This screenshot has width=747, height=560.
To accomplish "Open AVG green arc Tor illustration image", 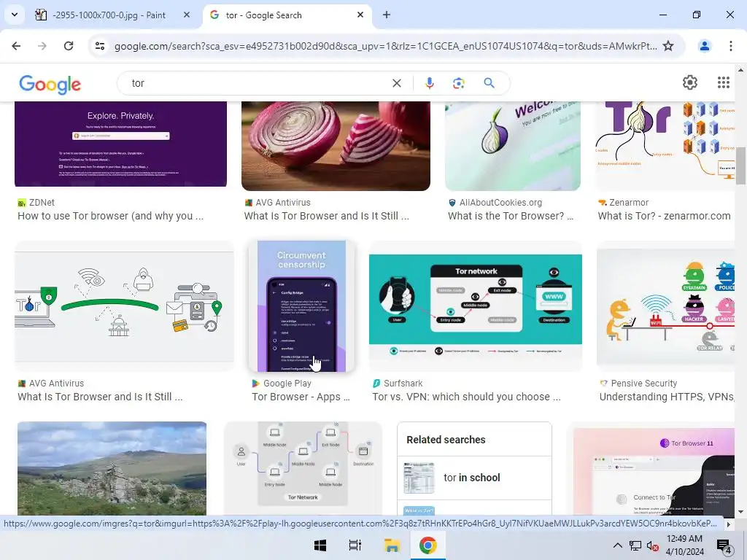I will click(x=124, y=306).
